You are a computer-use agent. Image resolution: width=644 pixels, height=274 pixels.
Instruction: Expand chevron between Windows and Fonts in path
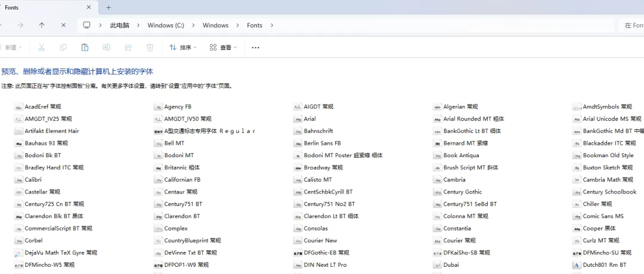pos(238,26)
